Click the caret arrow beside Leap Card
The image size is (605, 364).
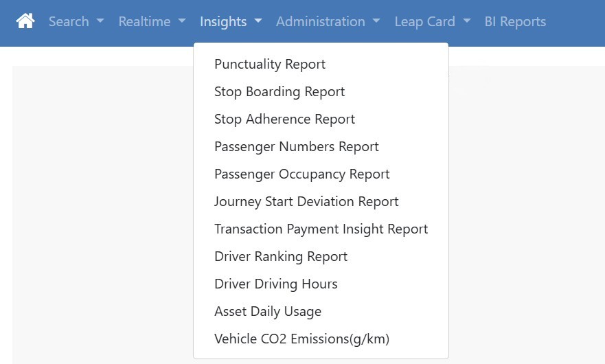point(467,21)
